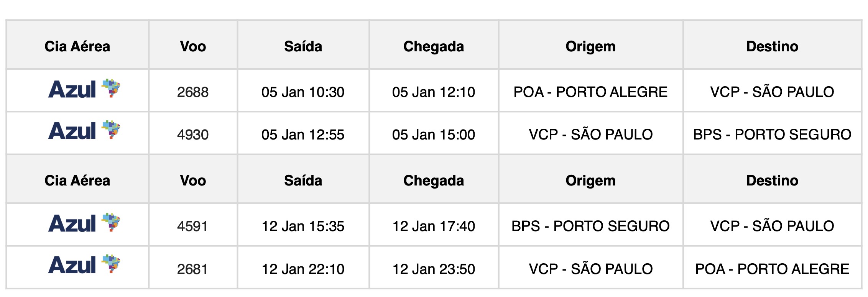The width and height of the screenshot is (868, 297).
Task: Click departure time 05 Jan 10:30
Action: click(303, 92)
